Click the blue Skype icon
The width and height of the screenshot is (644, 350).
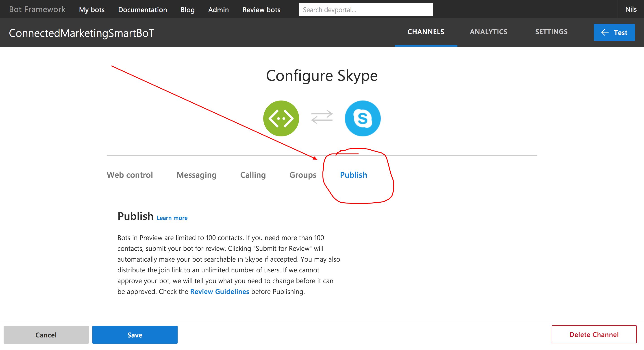[363, 118]
